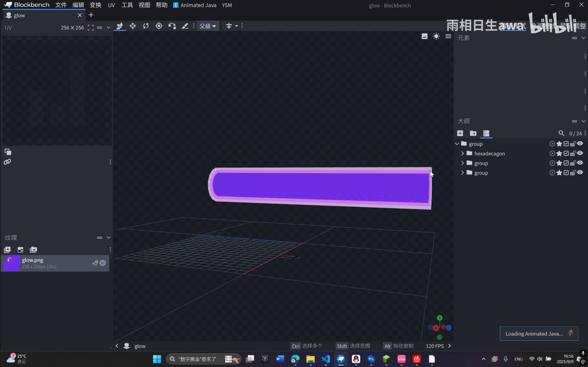Select the Vertex Snap tool
This screenshot has height=367, width=588.
point(172,26)
